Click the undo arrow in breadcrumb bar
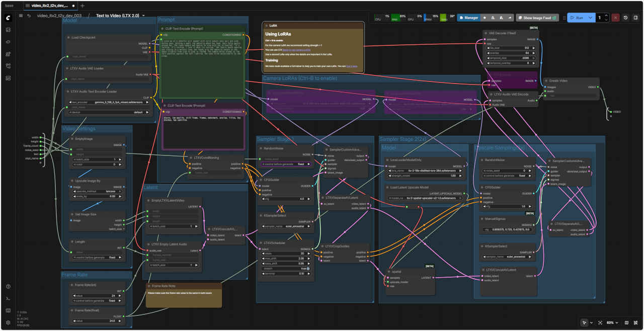The image size is (644, 331). [x=29, y=16]
